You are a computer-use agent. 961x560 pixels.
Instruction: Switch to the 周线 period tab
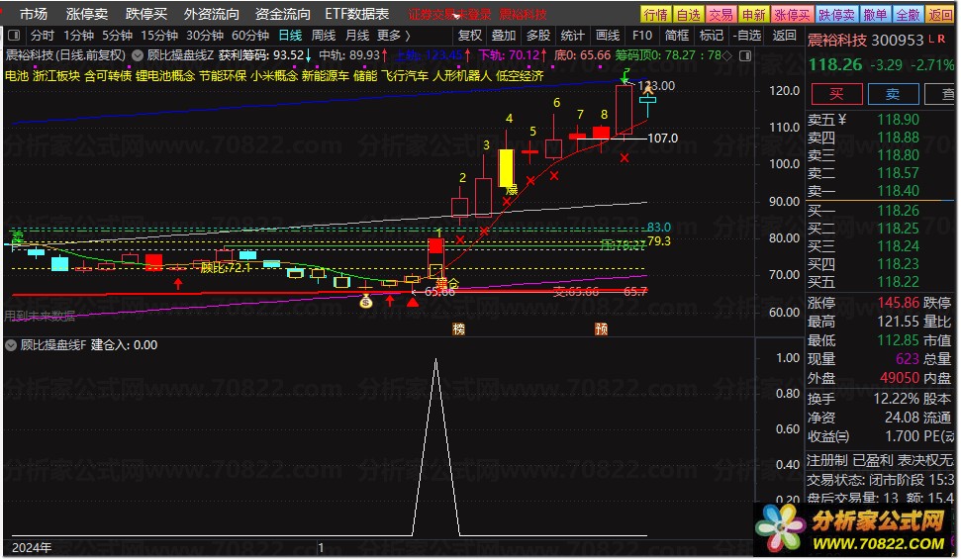coord(324,36)
